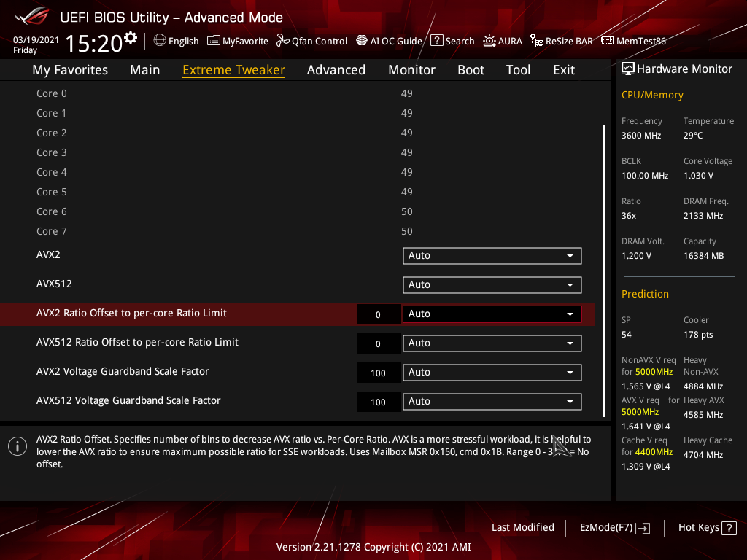
Task: Click the 03/19/2021 date text
Action: pyautogui.click(x=36, y=40)
